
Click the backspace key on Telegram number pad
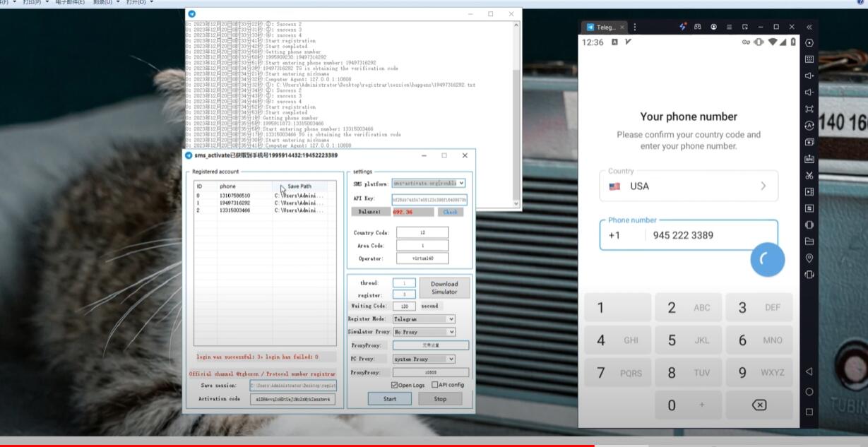click(759, 405)
